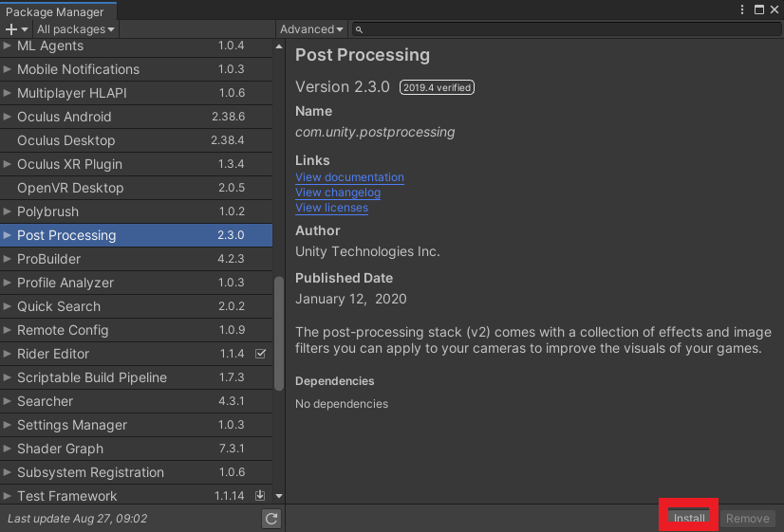
Task: Select the Package Manager tab
Action: (x=55, y=11)
